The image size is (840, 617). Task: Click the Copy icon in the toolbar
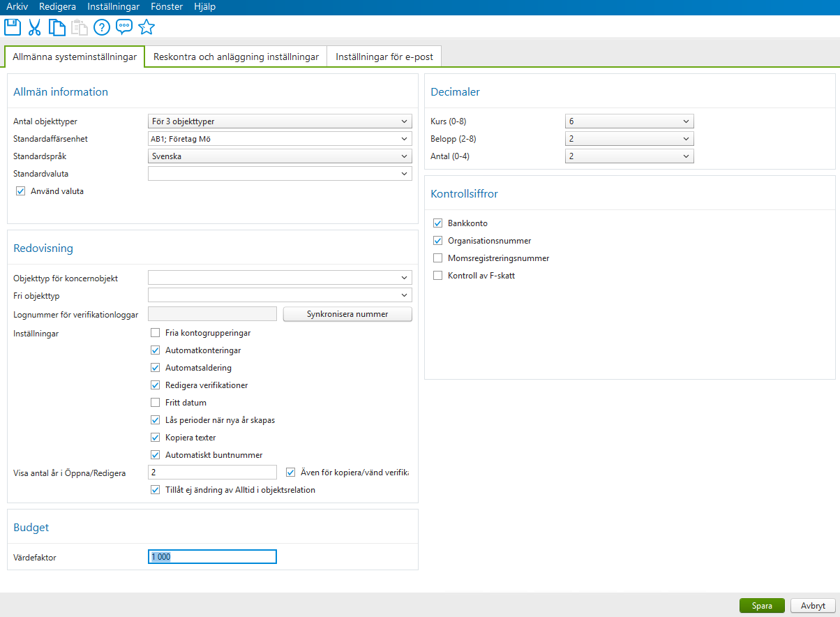[57, 27]
